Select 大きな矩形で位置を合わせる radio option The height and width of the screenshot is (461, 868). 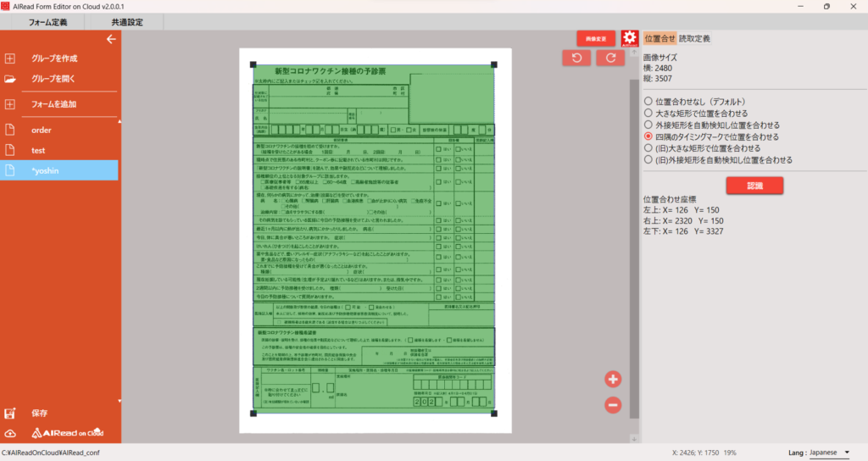pos(648,113)
